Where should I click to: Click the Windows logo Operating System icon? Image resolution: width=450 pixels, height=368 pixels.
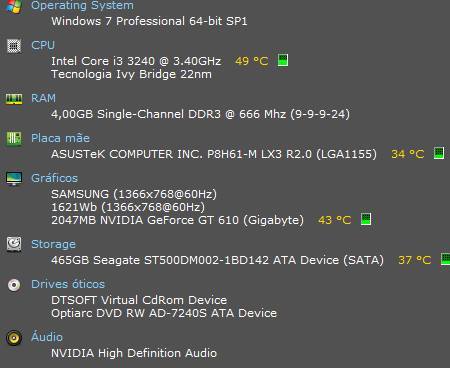coord(14,6)
